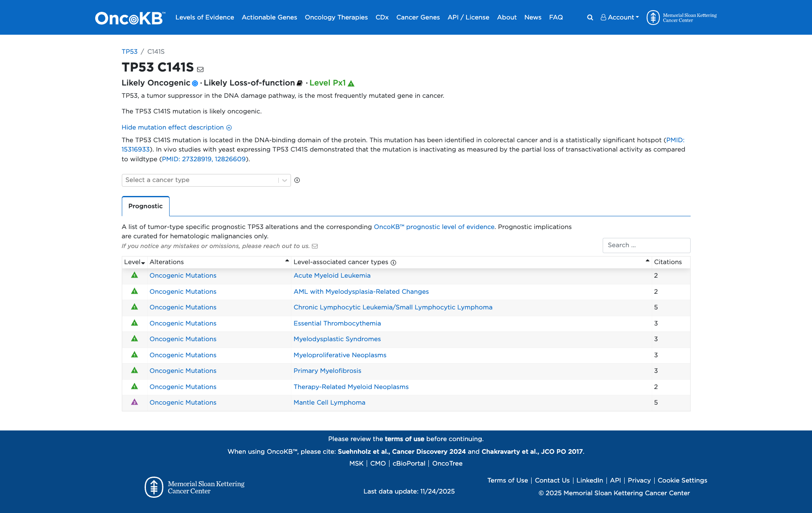Click the info icon beside Level-associated cancer types
The width and height of the screenshot is (812, 513).
click(393, 263)
